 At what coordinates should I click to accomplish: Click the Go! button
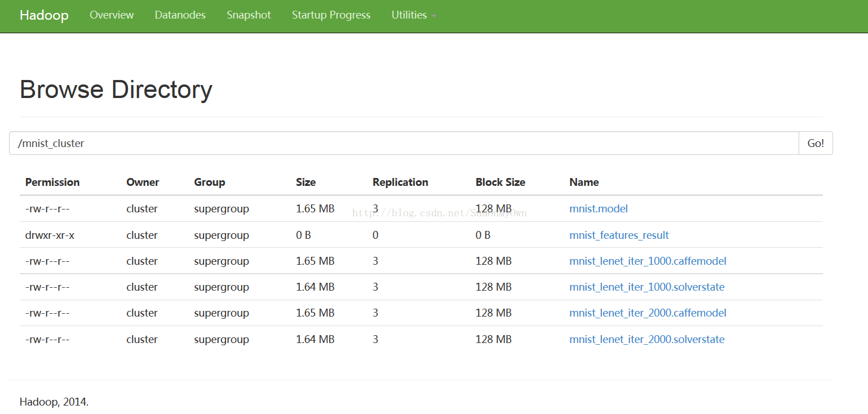(x=816, y=143)
